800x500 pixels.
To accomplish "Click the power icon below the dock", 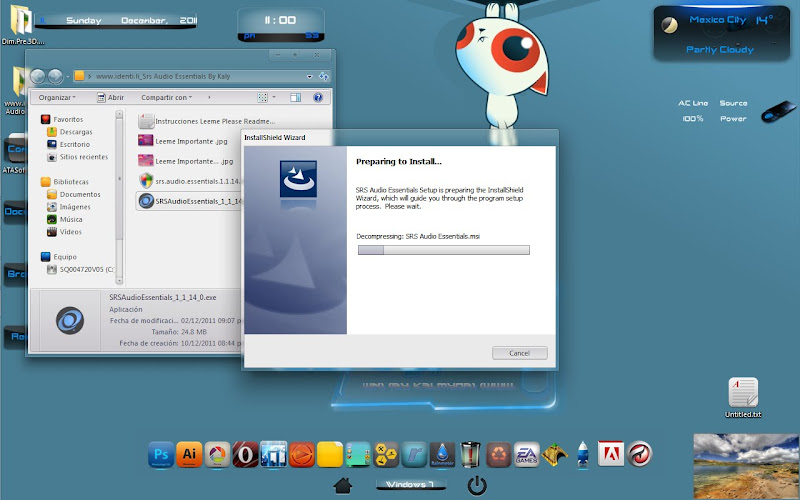I will click(x=477, y=486).
